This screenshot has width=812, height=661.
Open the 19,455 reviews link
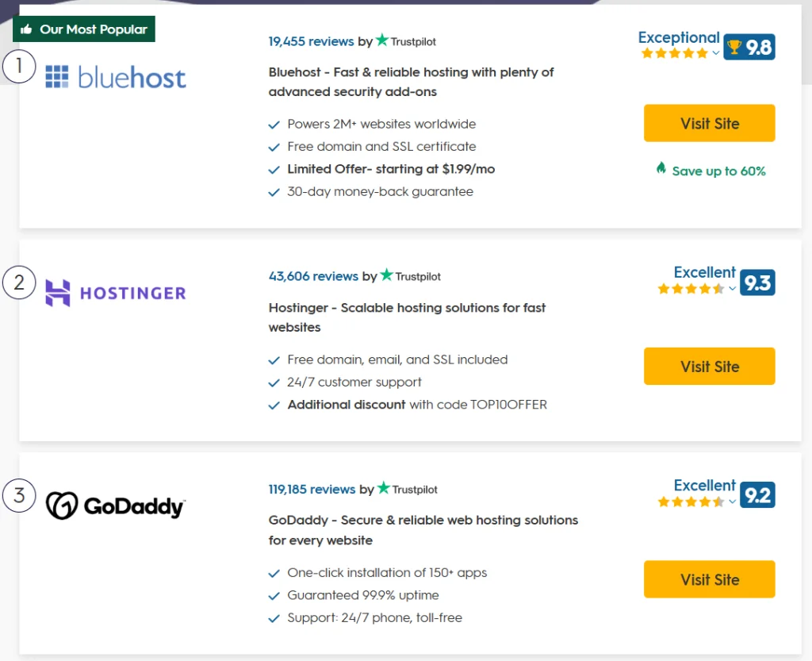point(311,41)
